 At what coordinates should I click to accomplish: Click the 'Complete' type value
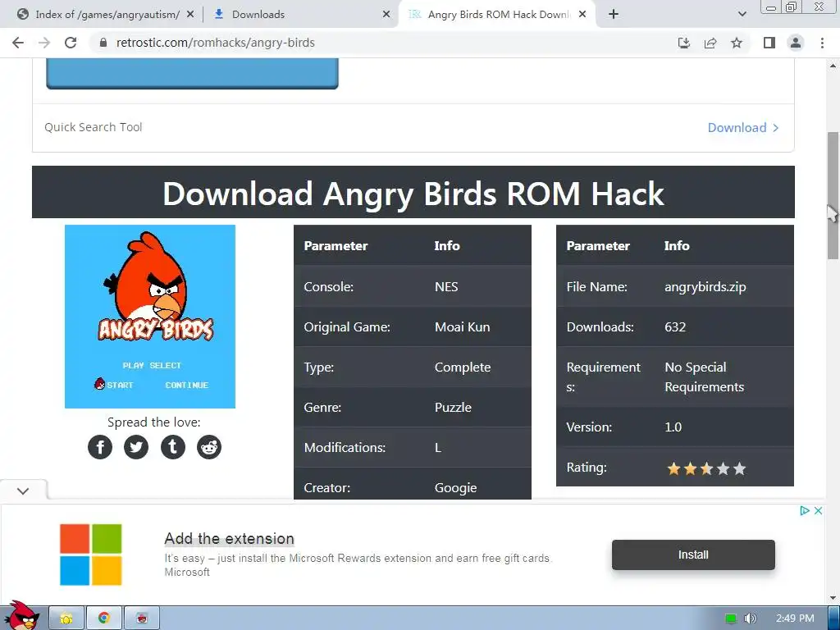[463, 367]
